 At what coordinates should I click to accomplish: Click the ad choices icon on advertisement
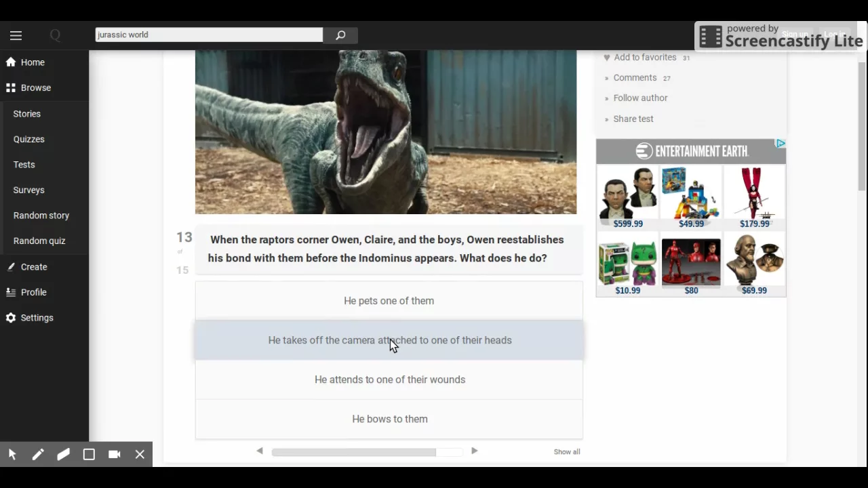[x=781, y=144]
